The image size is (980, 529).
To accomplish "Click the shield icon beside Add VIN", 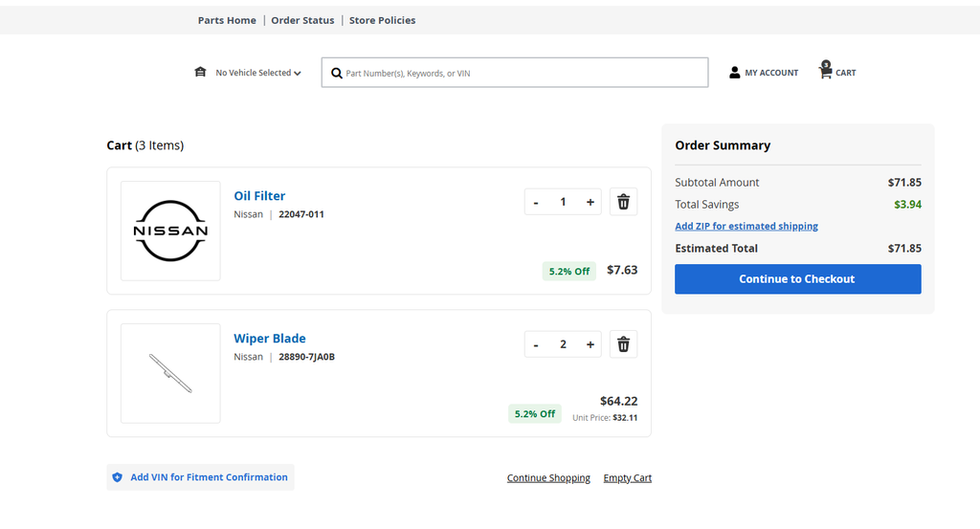I will (117, 477).
